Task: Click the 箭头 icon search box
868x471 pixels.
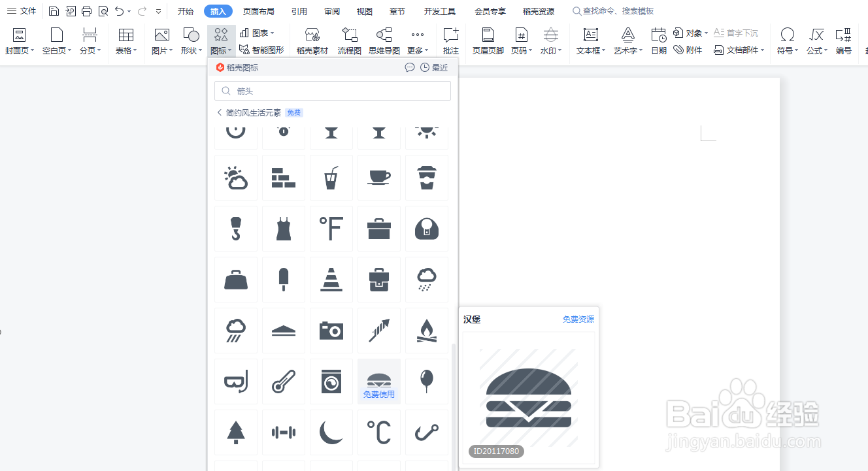Action: pos(332,90)
